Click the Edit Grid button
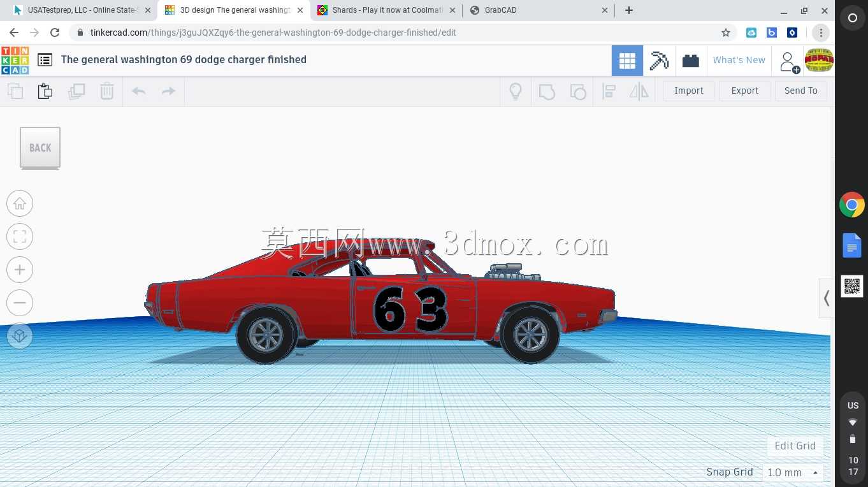 point(795,446)
